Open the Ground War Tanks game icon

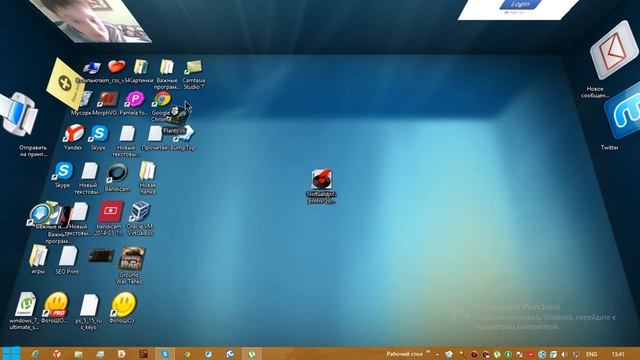(x=131, y=258)
